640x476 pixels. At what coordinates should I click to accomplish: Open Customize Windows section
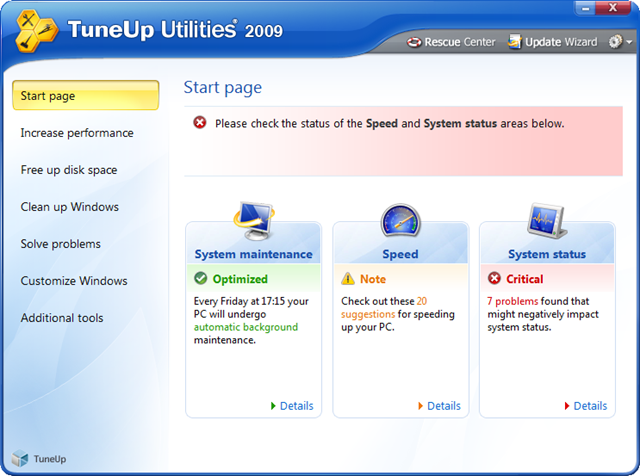(74, 281)
